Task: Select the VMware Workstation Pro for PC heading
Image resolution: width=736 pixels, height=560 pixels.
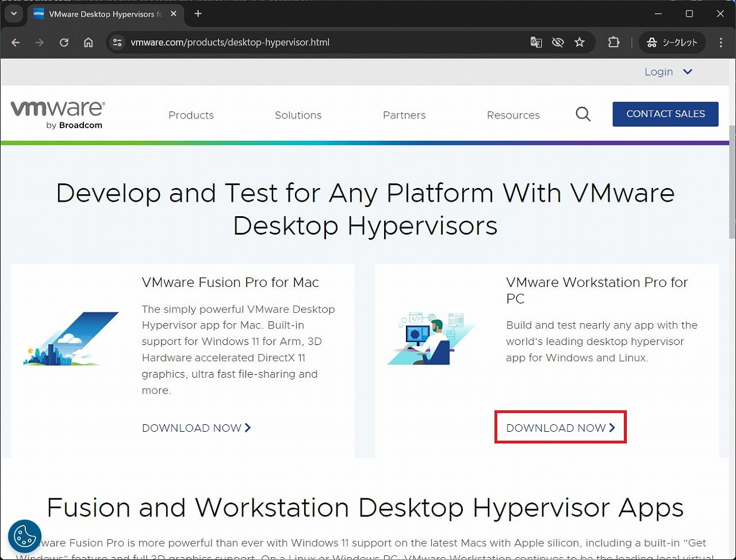Action: coord(597,290)
